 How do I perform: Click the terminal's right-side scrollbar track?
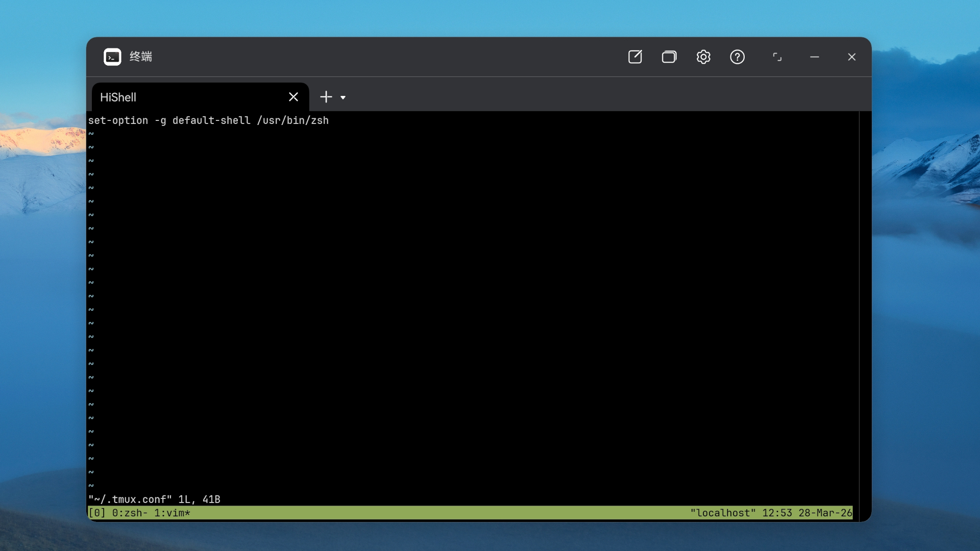(x=865, y=315)
